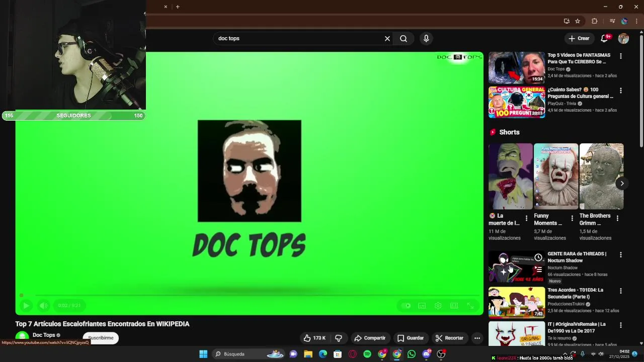
Task: Open YouTube notifications bell
Action: [605, 39]
